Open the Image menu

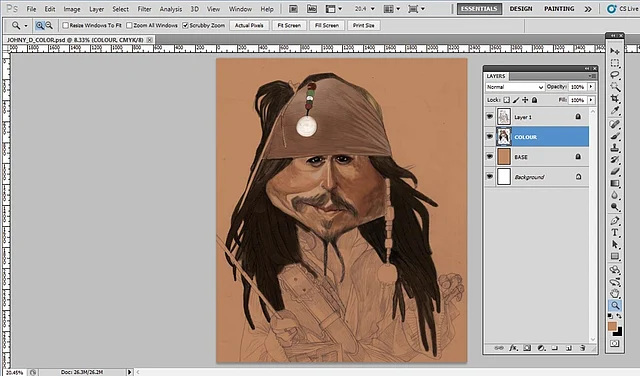(x=72, y=9)
